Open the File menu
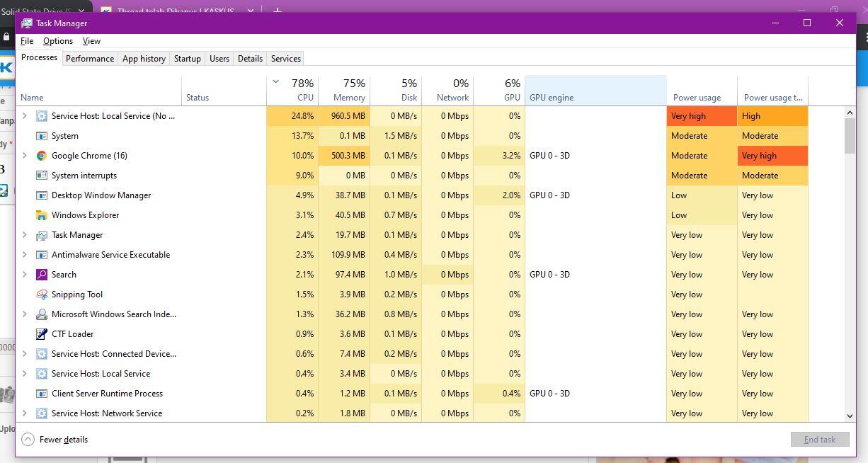 pos(27,41)
